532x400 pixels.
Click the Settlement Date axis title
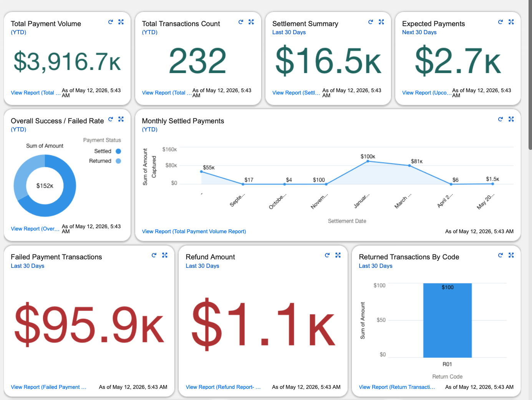click(347, 221)
